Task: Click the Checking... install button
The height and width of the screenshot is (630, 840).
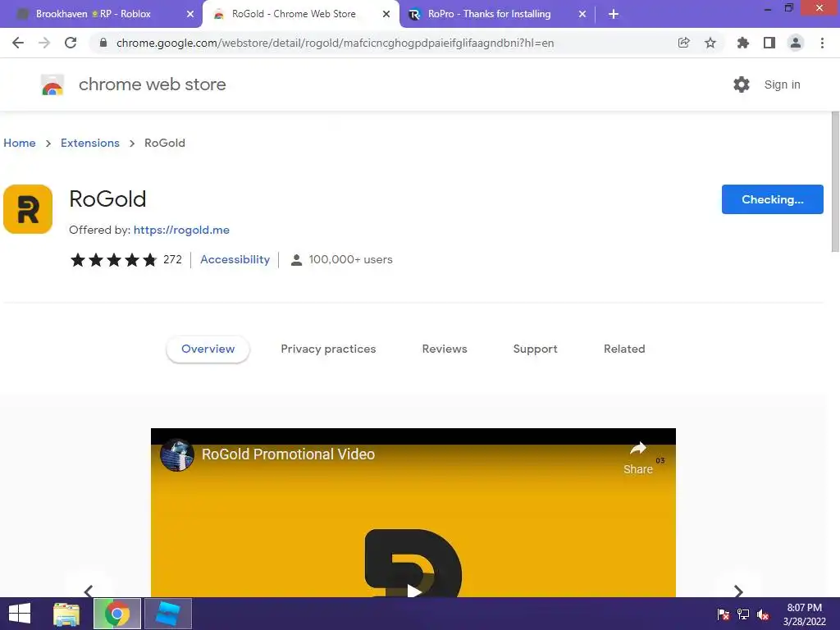Action: point(772,199)
